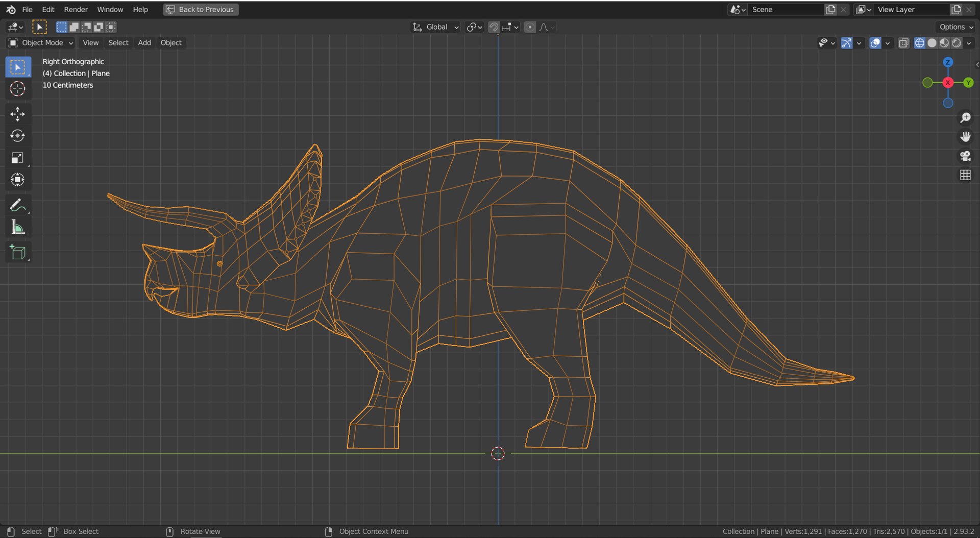
Task: Open Global transform orientation dropdown
Action: (437, 27)
